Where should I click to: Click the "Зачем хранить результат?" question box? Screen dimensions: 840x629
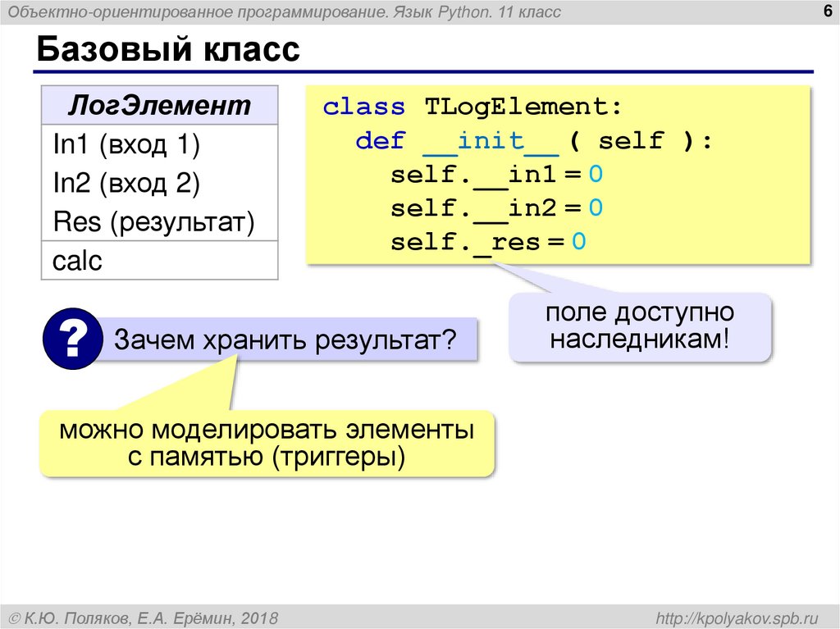click(285, 340)
